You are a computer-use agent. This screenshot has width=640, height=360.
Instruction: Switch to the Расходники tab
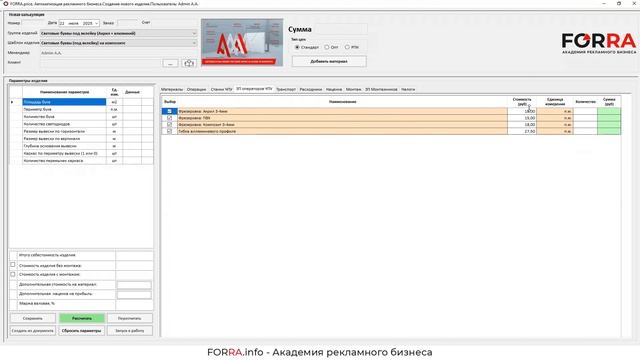(311, 89)
